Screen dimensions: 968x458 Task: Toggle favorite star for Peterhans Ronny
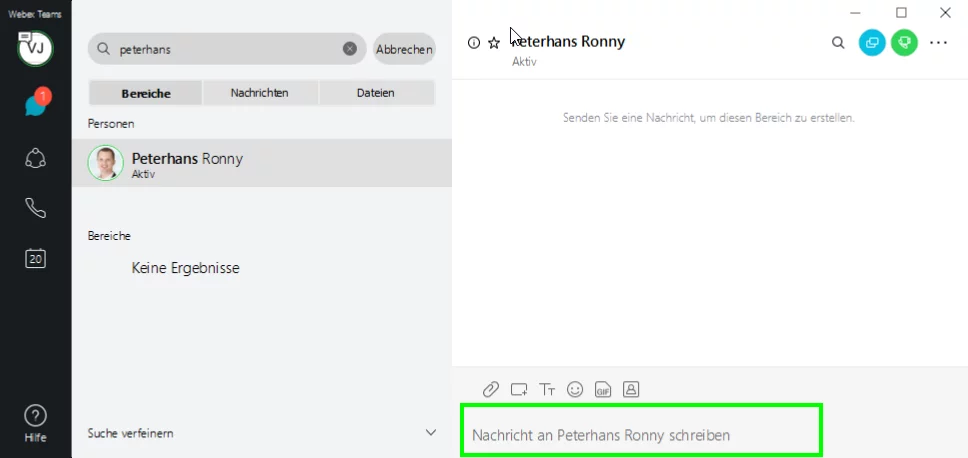494,43
